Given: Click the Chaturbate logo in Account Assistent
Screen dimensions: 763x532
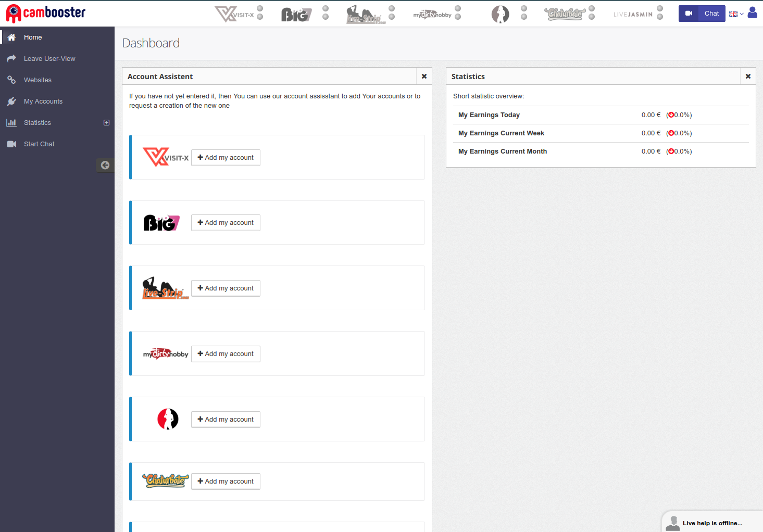Looking at the screenshot, I should pyautogui.click(x=166, y=480).
